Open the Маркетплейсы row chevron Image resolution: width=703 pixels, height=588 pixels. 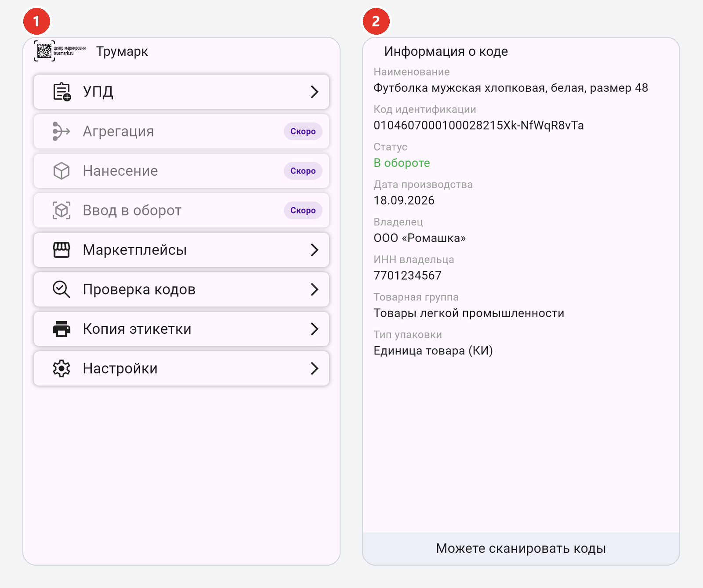(315, 250)
